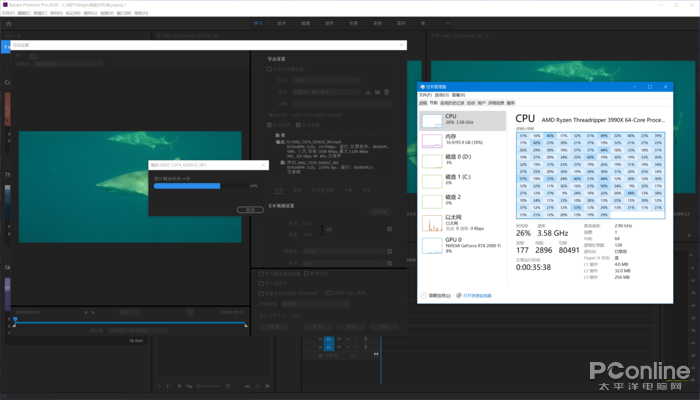700x400 pixels.
Task: Click the output file name link
Action: (x=317, y=115)
